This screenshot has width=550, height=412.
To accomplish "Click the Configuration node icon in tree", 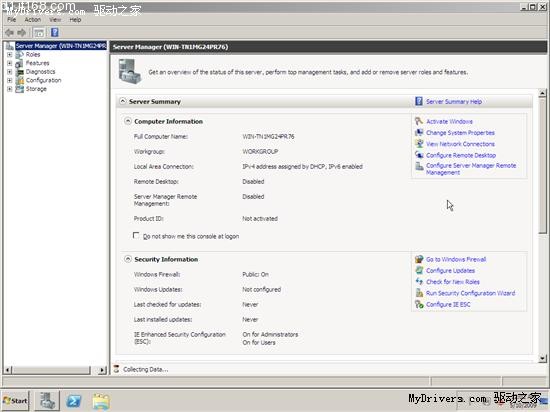I will (x=20, y=80).
